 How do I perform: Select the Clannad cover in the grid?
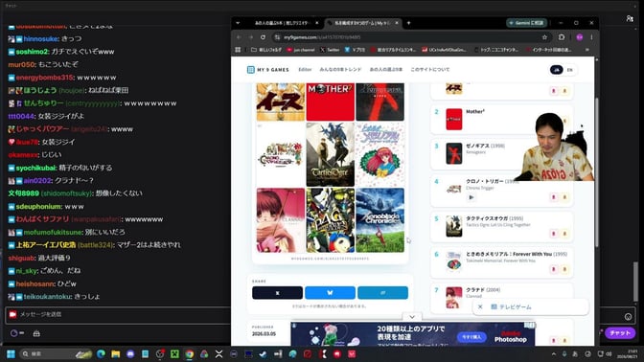[281, 220]
